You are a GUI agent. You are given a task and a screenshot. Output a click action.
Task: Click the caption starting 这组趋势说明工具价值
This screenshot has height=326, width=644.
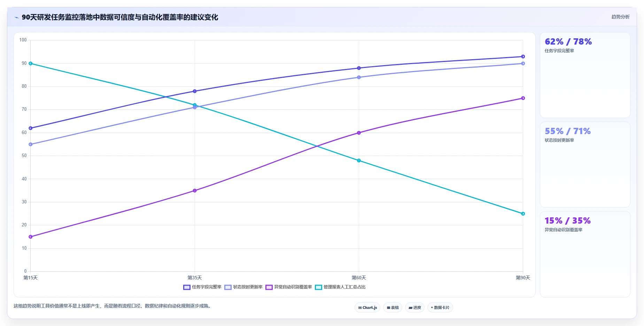point(113,306)
